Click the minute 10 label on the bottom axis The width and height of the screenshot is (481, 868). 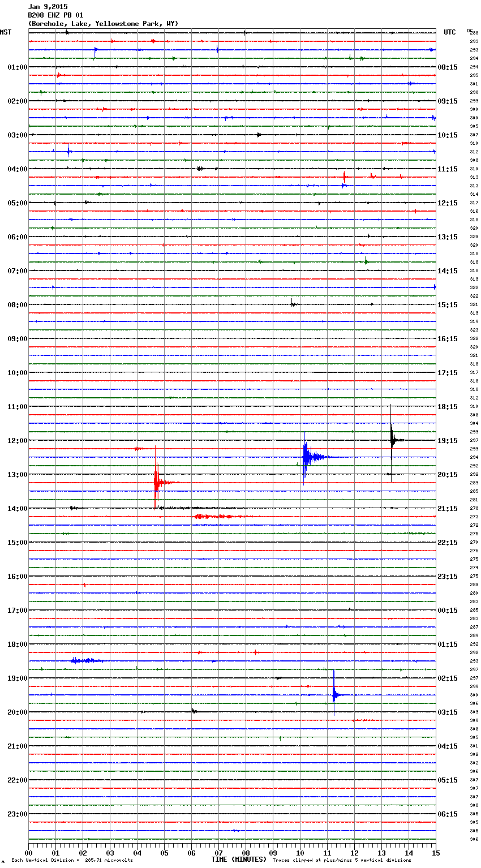pos(300,853)
